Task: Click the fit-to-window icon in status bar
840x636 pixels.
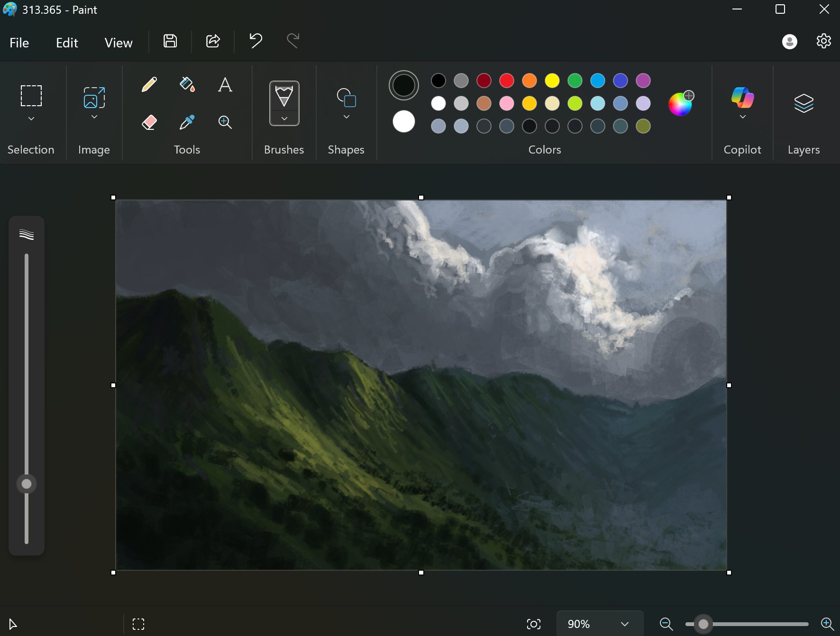Action: pyautogui.click(x=534, y=624)
